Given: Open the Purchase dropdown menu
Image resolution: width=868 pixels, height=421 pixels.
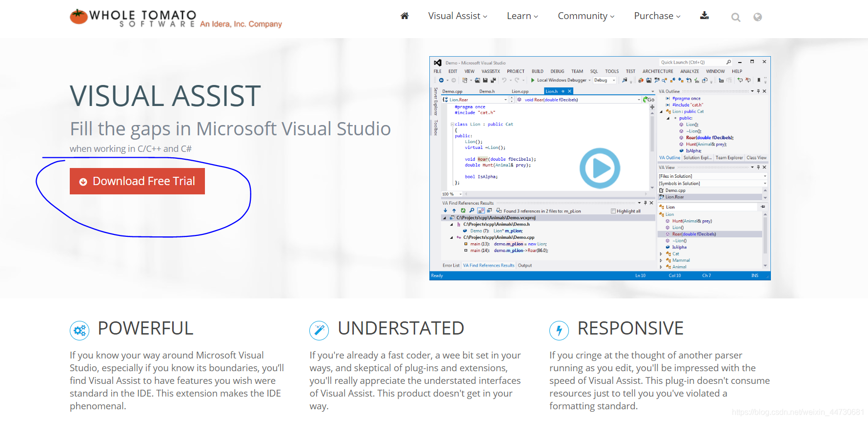Looking at the screenshot, I should point(657,16).
